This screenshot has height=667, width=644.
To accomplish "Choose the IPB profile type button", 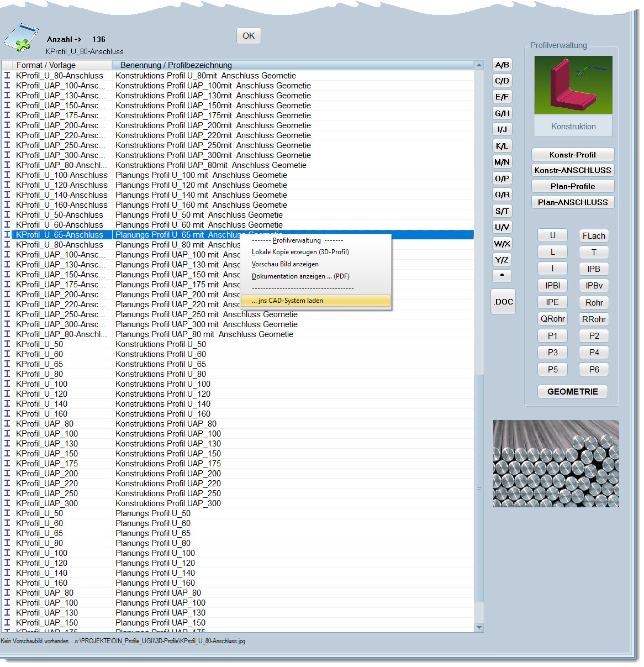I will click(594, 269).
